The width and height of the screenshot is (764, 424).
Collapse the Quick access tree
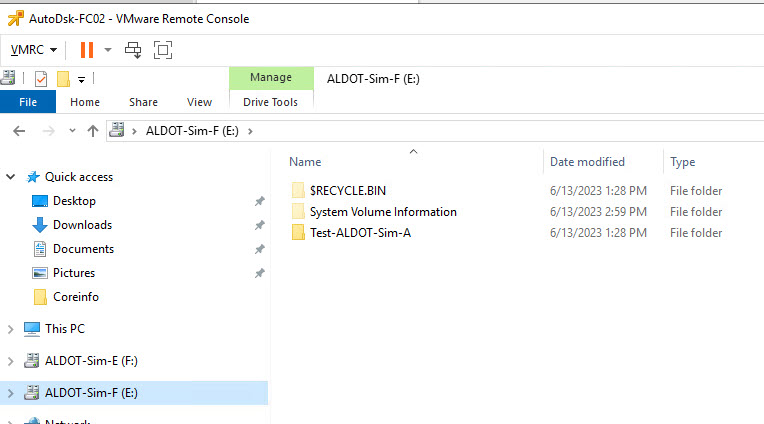[x=11, y=177]
